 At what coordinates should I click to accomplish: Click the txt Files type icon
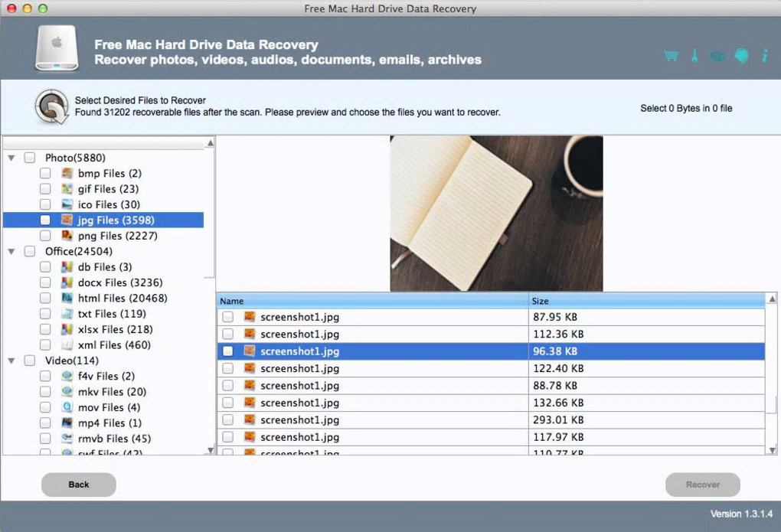[x=67, y=314]
